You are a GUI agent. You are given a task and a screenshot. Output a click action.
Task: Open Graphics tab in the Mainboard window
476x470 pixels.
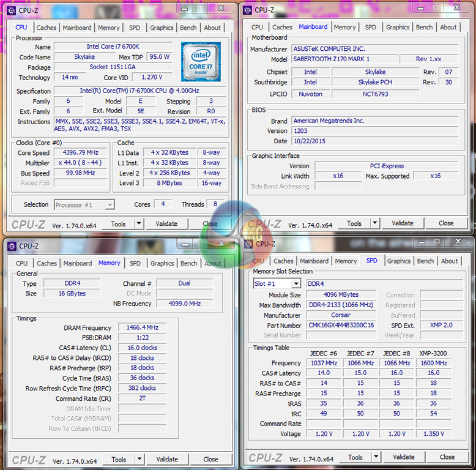click(x=398, y=27)
